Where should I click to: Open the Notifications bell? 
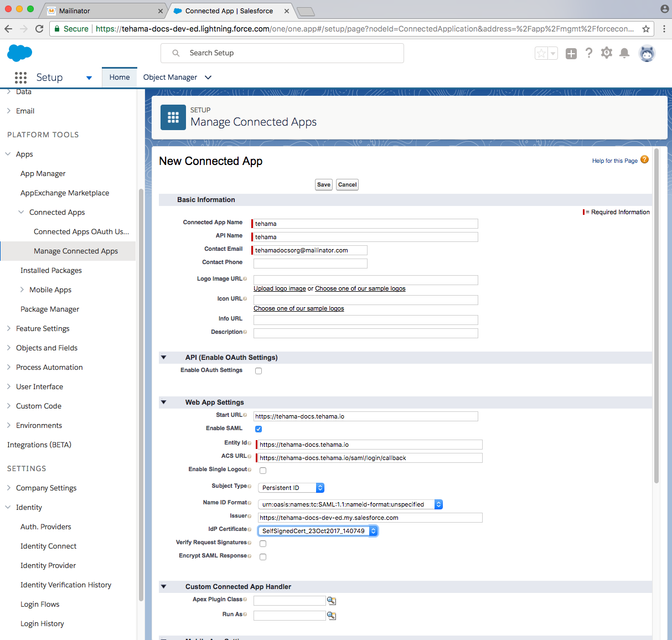(x=624, y=53)
